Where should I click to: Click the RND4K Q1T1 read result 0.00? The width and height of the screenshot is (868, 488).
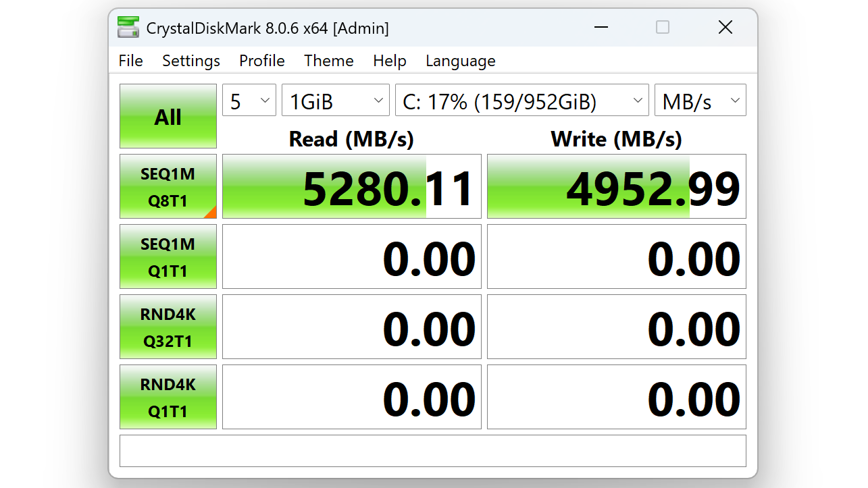tap(352, 397)
